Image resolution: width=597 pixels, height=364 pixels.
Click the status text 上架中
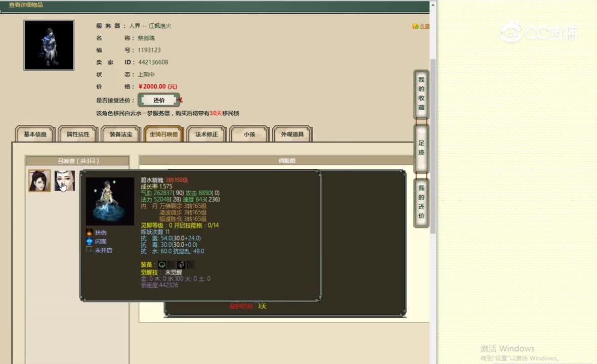(x=146, y=74)
